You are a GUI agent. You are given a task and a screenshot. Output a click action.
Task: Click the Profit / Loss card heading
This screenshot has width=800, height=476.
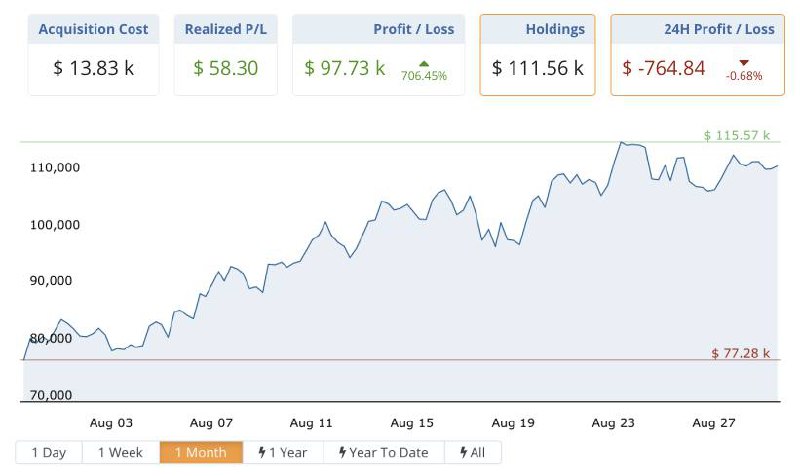(x=411, y=29)
